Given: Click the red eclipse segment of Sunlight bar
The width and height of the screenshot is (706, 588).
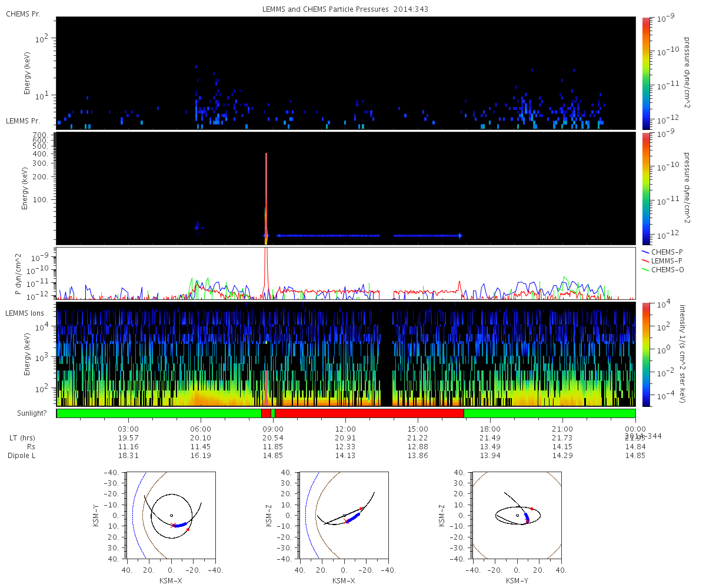Looking at the screenshot, I should pyautogui.click(x=369, y=413).
